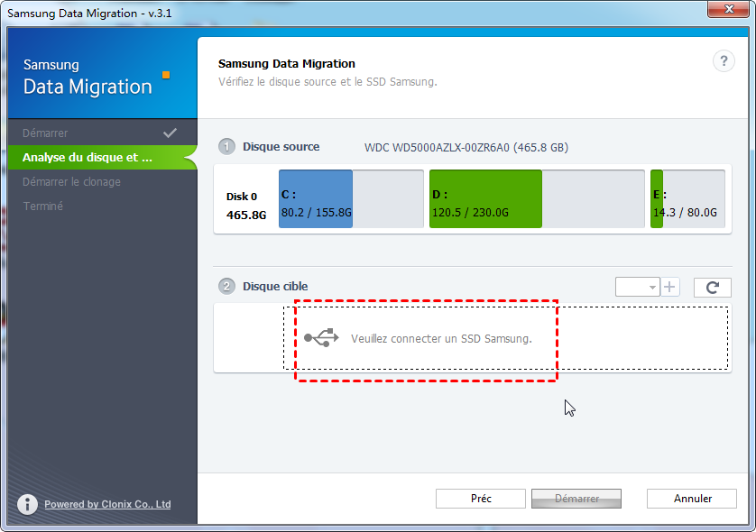Close the Samsung Data Migration window
Screen dimensions: 756x532
(x=729, y=9)
